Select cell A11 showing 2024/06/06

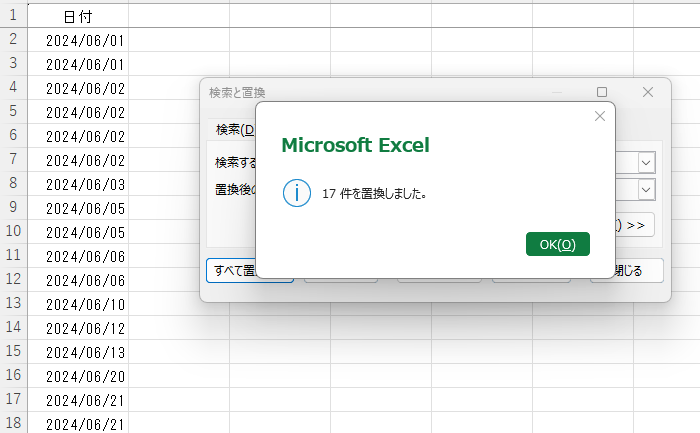(x=78, y=256)
